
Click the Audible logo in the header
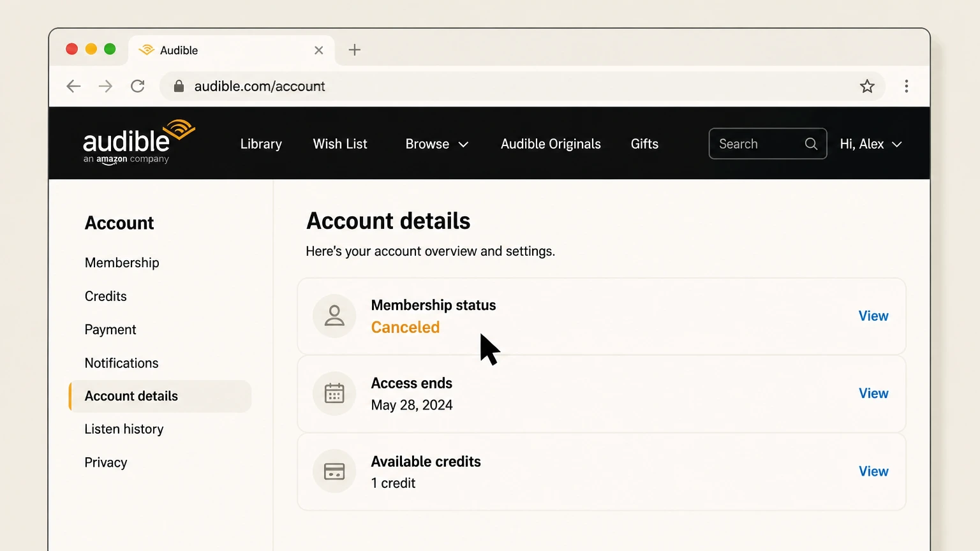[x=138, y=142]
